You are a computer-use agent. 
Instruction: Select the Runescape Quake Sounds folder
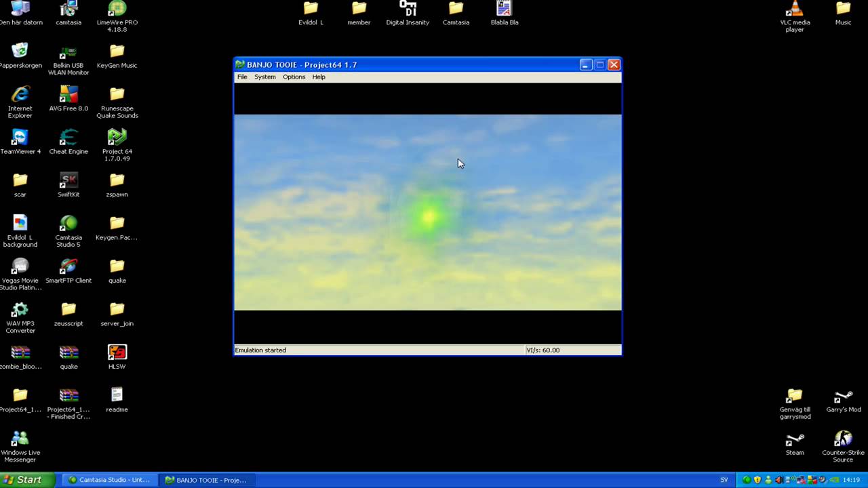pos(117,102)
